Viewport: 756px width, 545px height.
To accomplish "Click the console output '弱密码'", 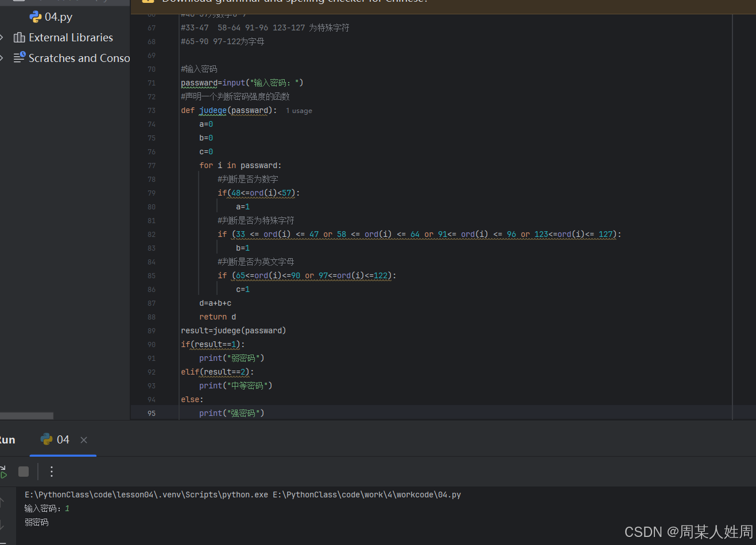I will 37,522.
